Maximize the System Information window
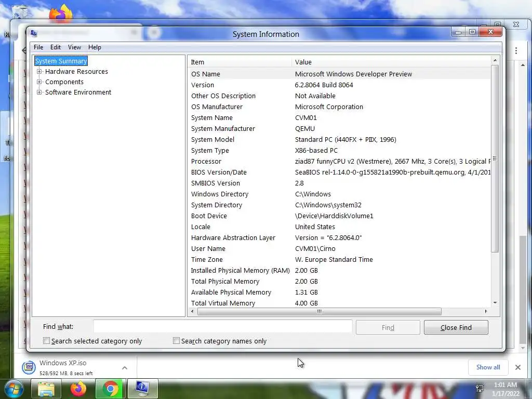 pos(472,32)
